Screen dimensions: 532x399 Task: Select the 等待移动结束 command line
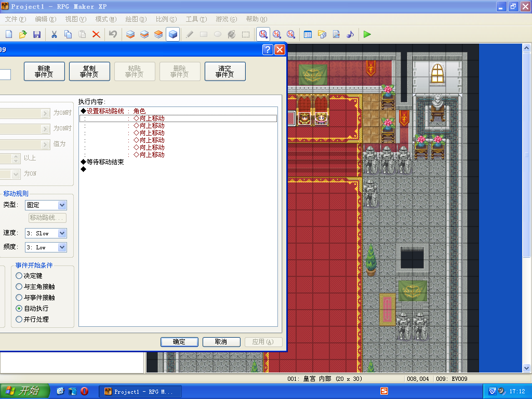[178, 162]
